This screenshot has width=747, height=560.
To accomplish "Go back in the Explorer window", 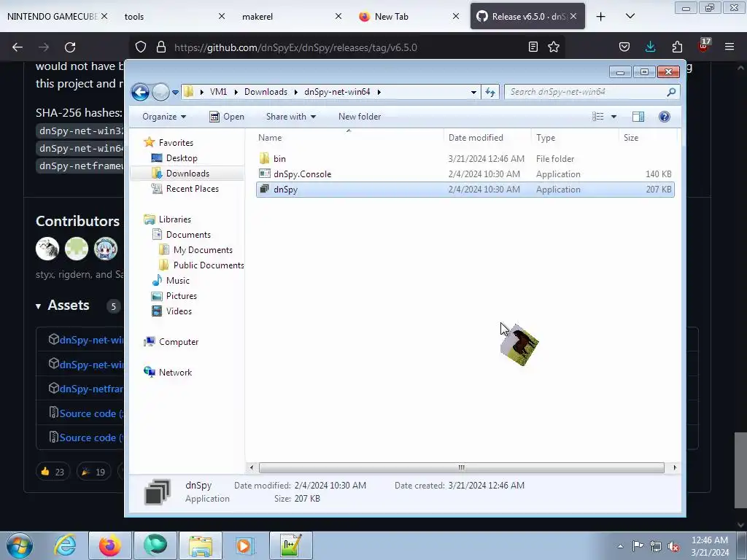I will click(141, 91).
